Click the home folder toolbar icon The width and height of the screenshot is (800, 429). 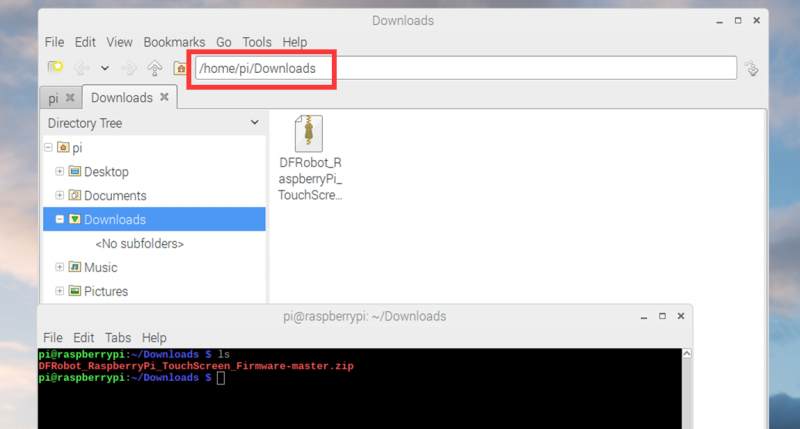(180, 68)
